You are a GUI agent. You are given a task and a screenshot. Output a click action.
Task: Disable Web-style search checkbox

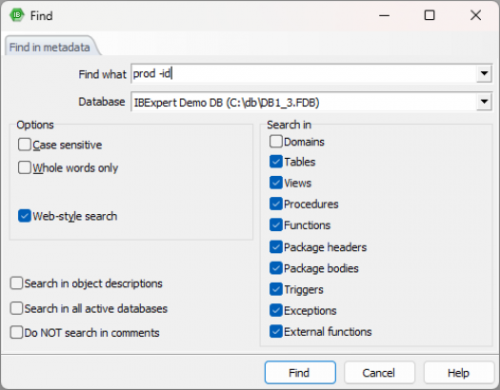[x=24, y=216]
